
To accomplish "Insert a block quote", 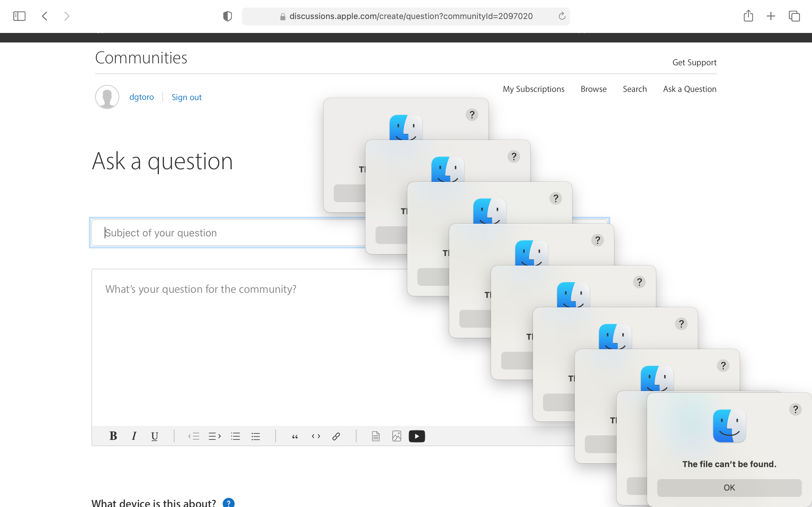I will (295, 436).
